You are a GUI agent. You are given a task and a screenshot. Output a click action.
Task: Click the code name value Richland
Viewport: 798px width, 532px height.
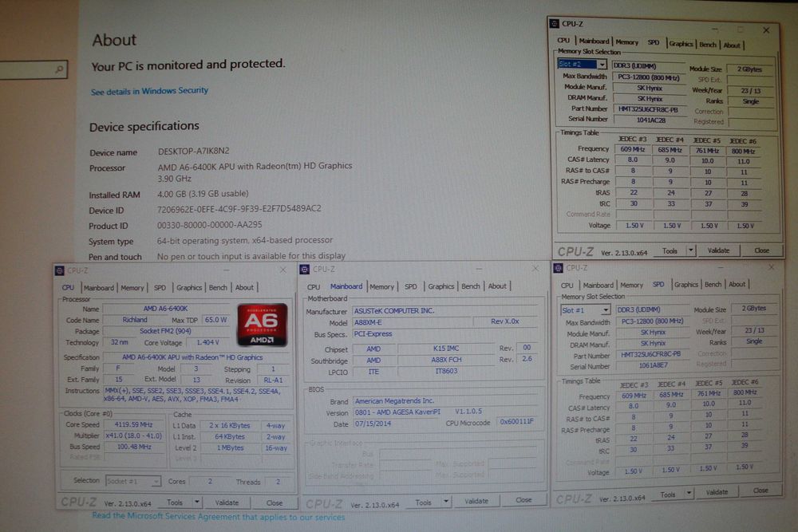point(134,320)
